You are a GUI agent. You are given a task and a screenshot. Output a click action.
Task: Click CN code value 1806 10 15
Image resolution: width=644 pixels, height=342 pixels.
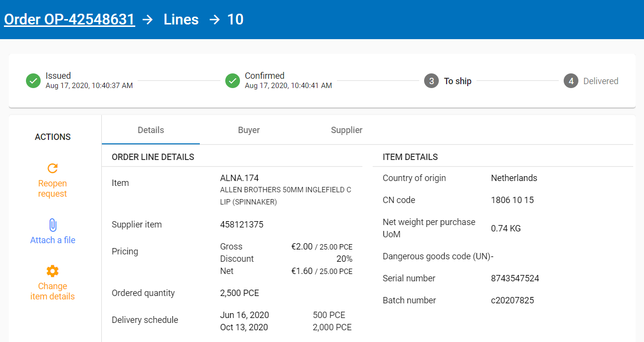click(x=512, y=200)
